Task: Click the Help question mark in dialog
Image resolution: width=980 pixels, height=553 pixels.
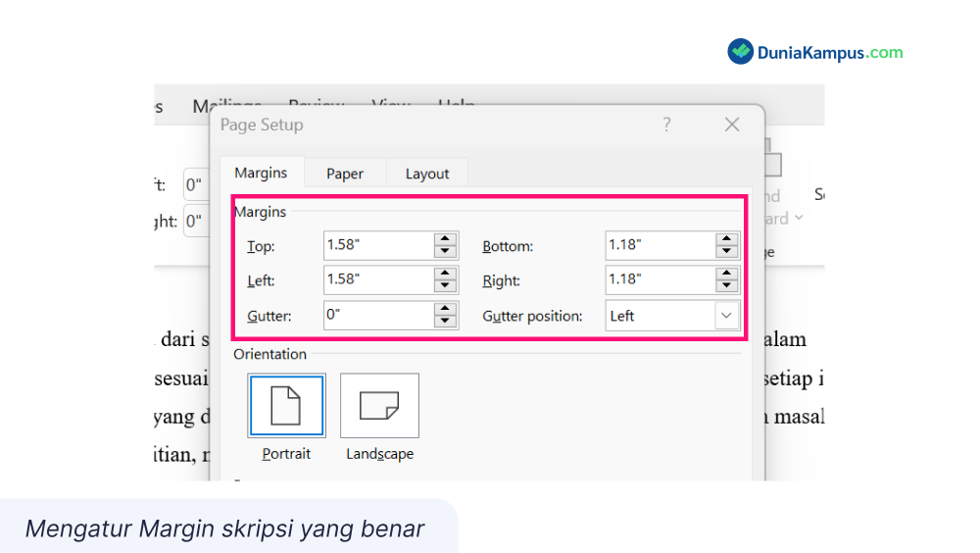Action: point(666,125)
